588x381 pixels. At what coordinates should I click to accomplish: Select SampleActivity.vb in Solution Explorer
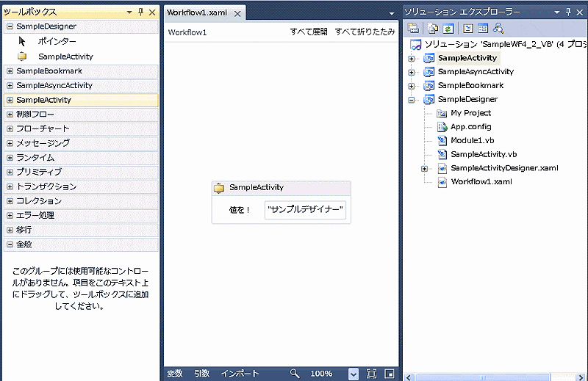(484, 154)
